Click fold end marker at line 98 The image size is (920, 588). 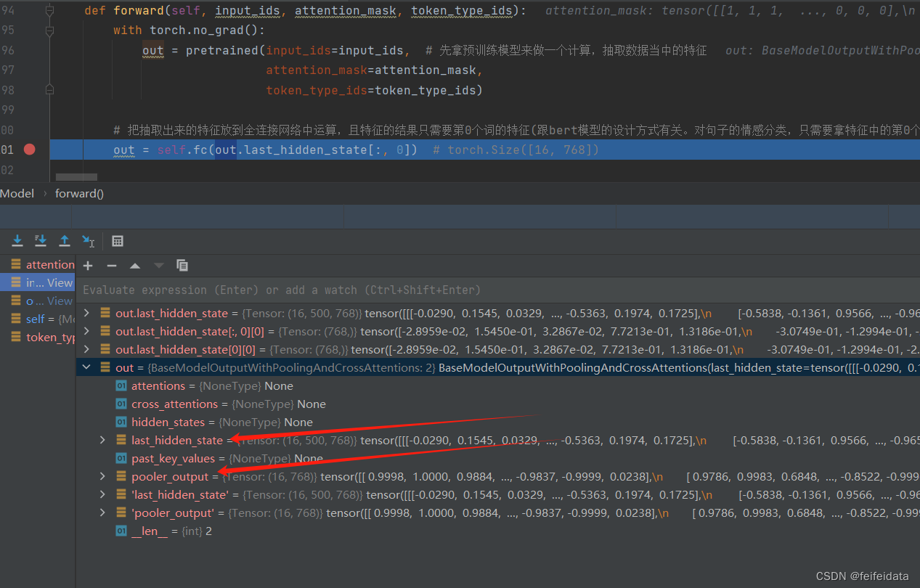tap(49, 90)
